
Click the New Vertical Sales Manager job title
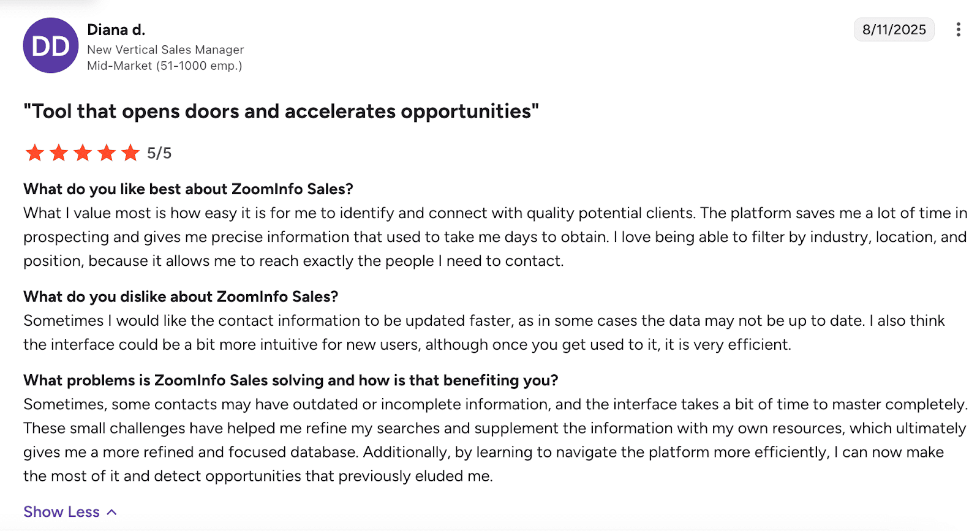click(x=165, y=50)
